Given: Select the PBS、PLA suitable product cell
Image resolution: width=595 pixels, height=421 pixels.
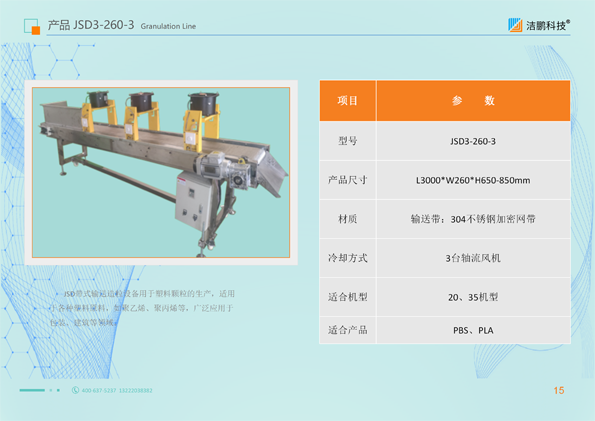Looking at the screenshot, I should (x=473, y=330).
